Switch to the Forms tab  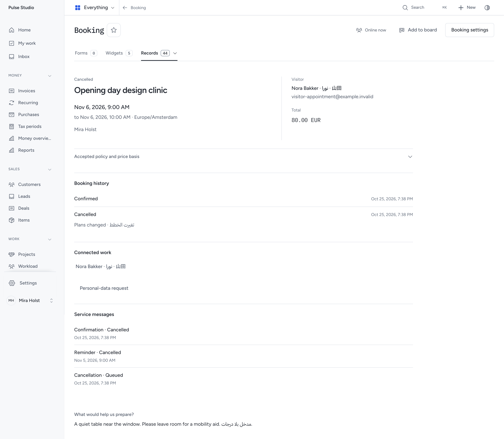point(86,53)
